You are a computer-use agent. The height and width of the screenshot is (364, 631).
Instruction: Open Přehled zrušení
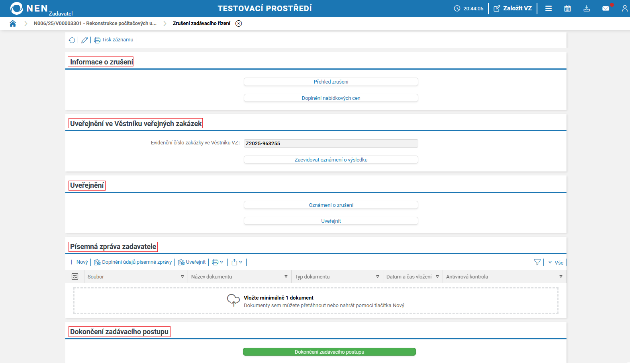[331, 82]
